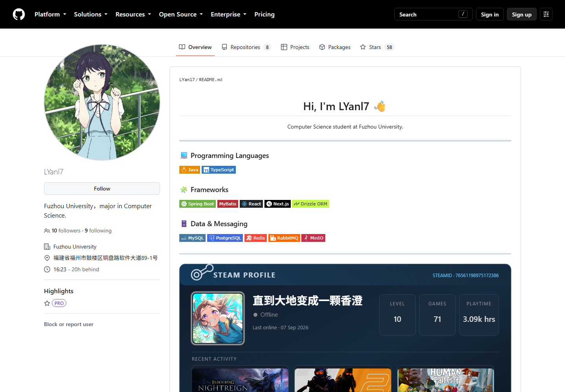Viewport: 565px width, 392px height.
Task: Click the Follow button
Action: point(102,189)
